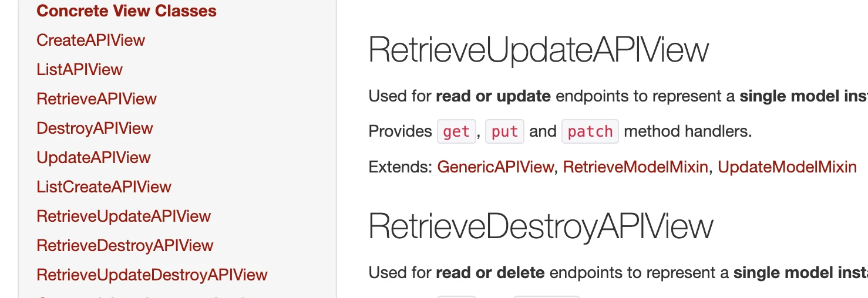Select ListAPIView sidebar link
The height and width of the screenshot is (298, 868).
(x=79, y=70)
